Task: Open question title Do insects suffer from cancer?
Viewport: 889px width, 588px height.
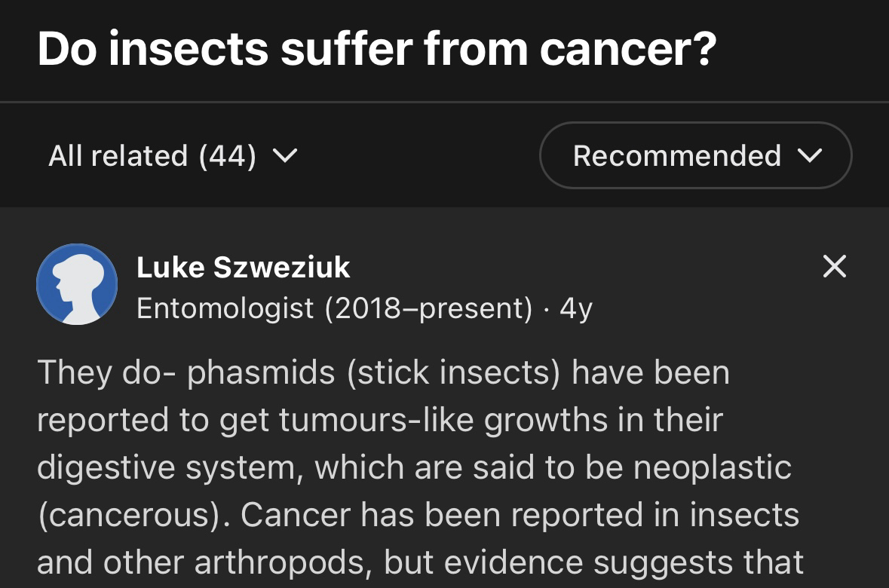Action: click(x=376, y=49)
